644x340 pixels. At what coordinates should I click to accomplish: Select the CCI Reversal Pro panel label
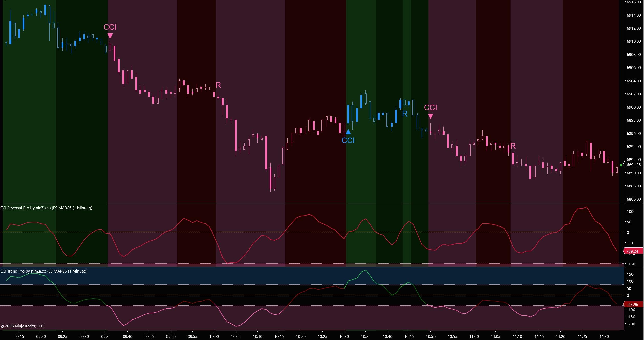coord(46,208)
